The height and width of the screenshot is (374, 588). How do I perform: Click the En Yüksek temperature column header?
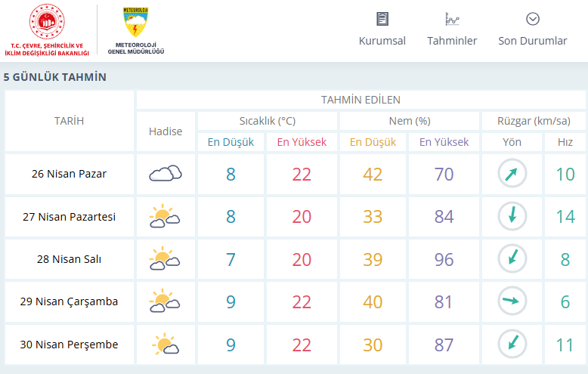pos(302,142)
